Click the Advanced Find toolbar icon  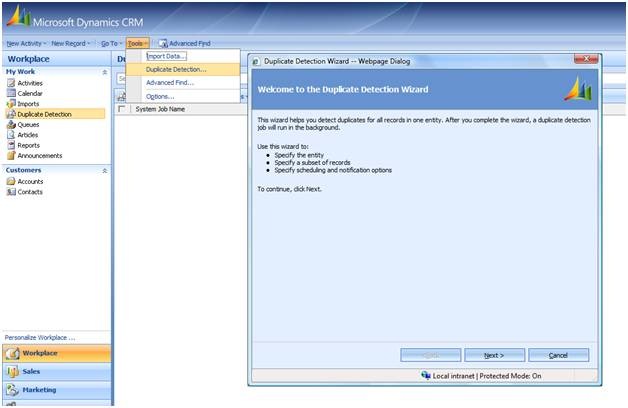pyautogui.click(x=163, y=43)
